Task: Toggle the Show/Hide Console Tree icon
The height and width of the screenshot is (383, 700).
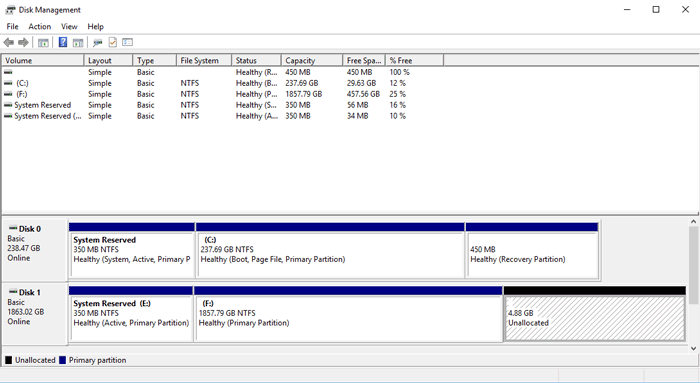Action: tap(43, 42)
